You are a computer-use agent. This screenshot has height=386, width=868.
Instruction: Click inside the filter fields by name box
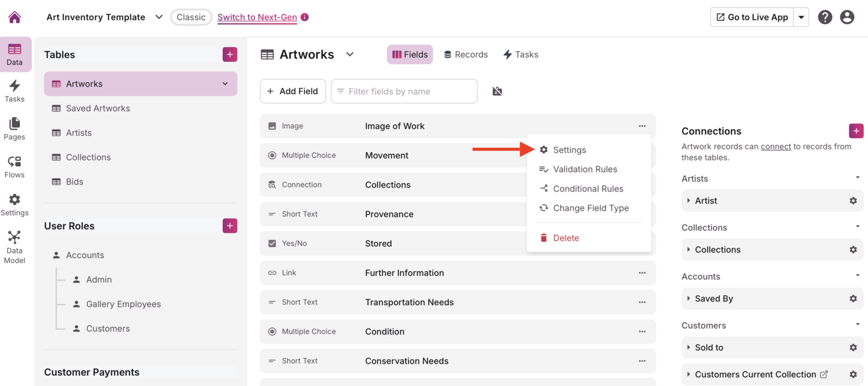click(404, 91)
